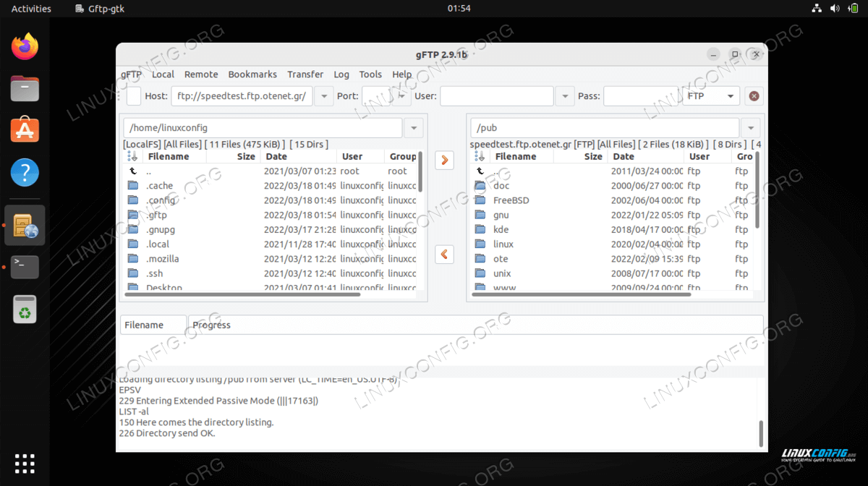Click the ote folder icon
868x486 pixels.
tap(480, 258)
